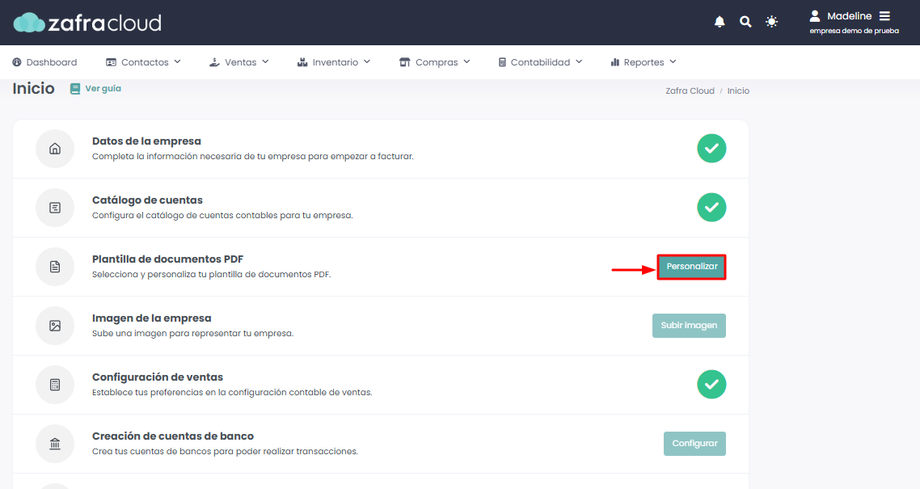The height and width of the screenshot is (489, 920).
Task: Click the Madeline username text
Action: [x=849, y=16]
